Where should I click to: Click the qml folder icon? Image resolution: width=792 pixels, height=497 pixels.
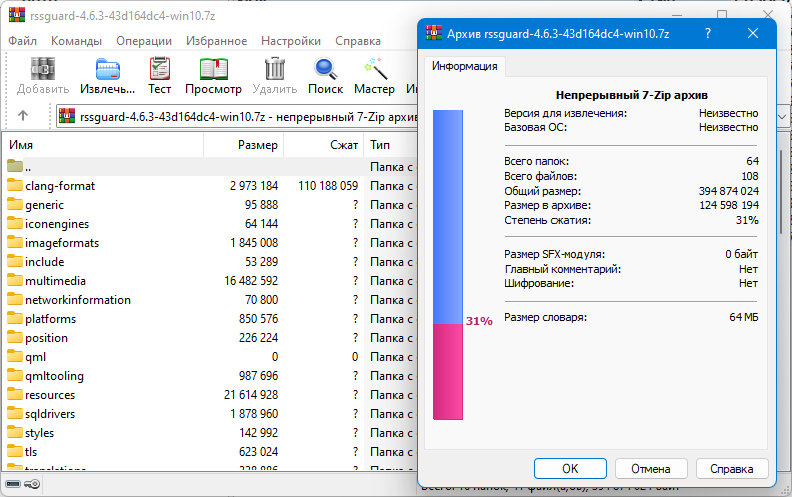point(15,356)
